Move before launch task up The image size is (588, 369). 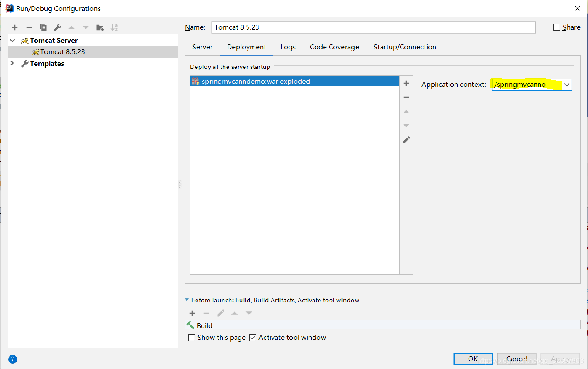click(235, 313)
